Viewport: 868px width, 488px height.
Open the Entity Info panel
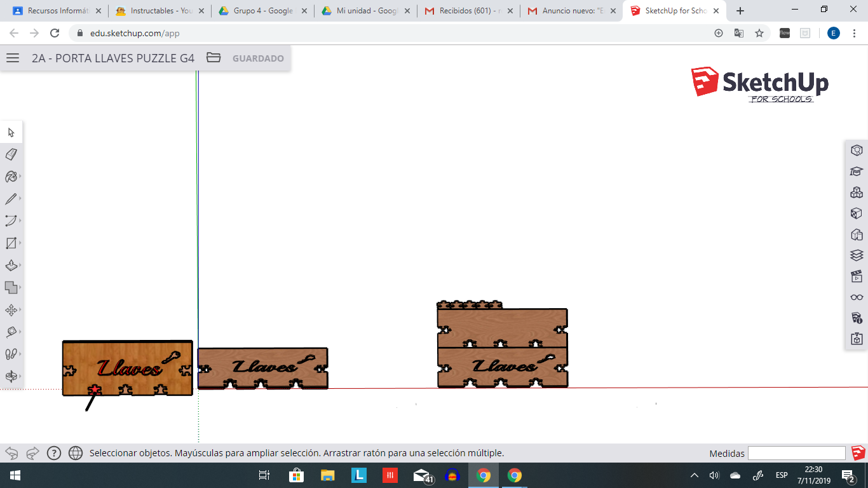[857, 151]
